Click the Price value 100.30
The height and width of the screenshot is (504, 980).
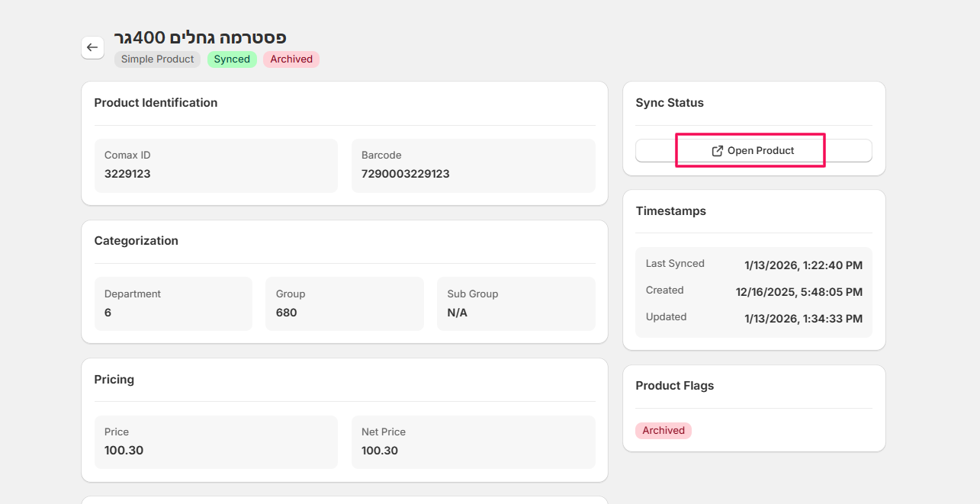point(124,451)
